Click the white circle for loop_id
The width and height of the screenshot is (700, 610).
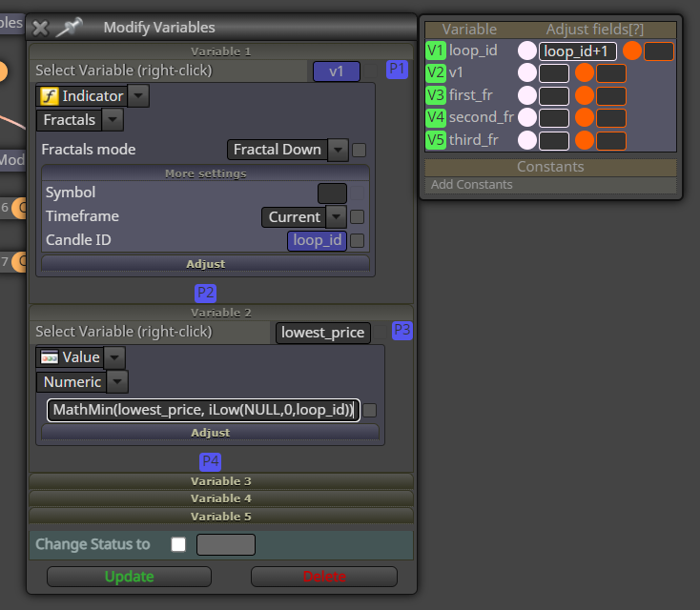click(x=527, y=51)
